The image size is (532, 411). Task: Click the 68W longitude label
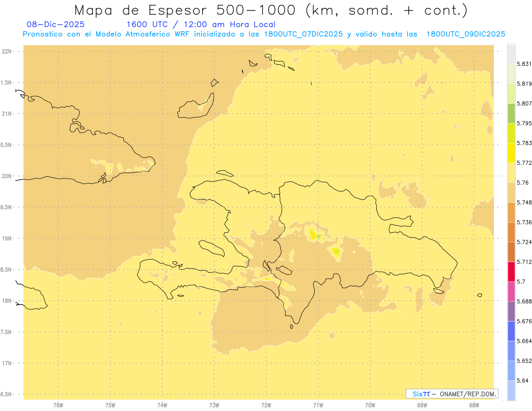click(474, 405)
